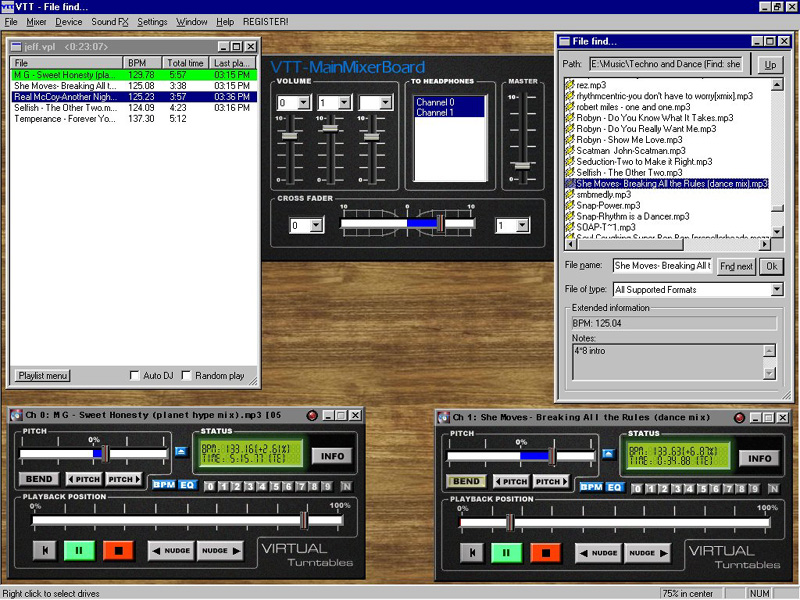Nudge the Ch 1 track backward
The height and width of the screenshot is (600, 800).
pos(598,553)
